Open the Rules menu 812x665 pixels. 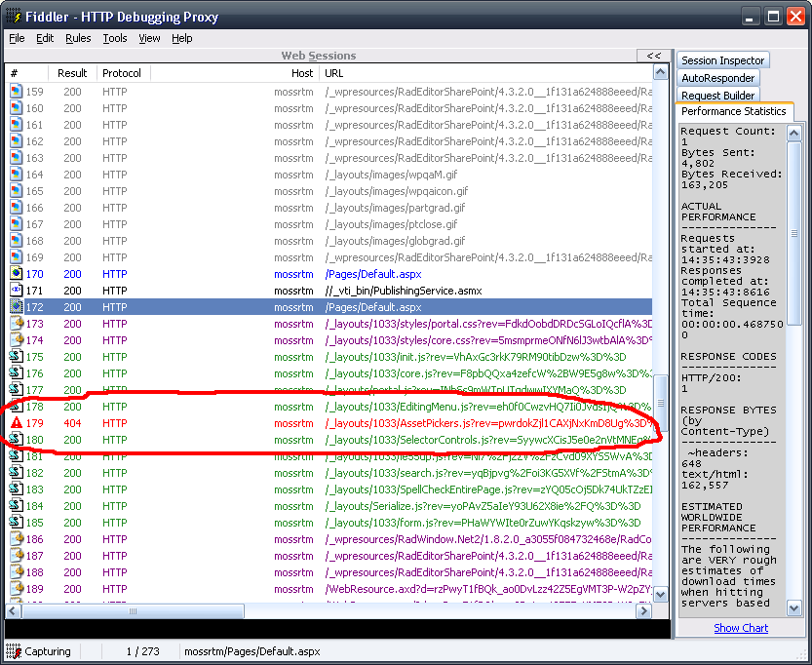tap(78, 38)
